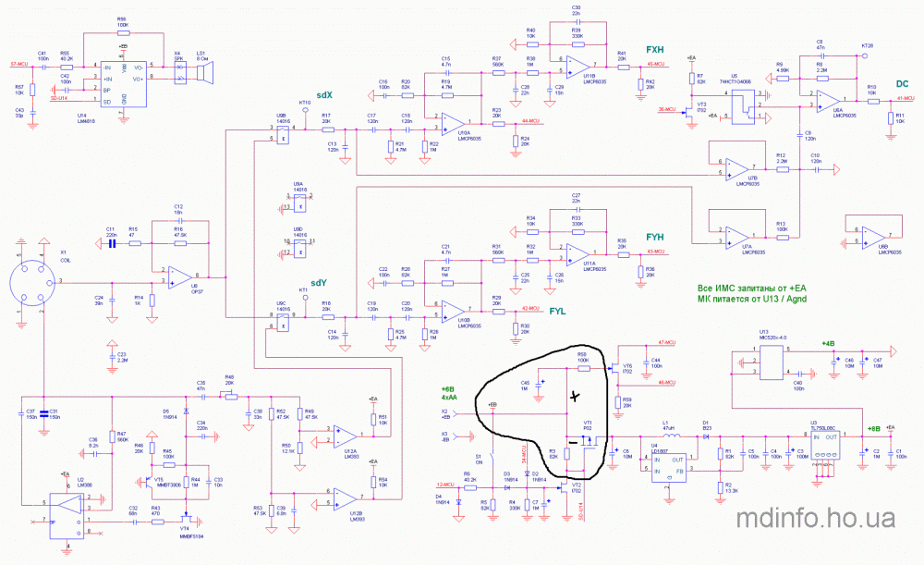924x565 pixels.
Task: Click the 44-MCU net label
Action: click(x=531, y=121)
